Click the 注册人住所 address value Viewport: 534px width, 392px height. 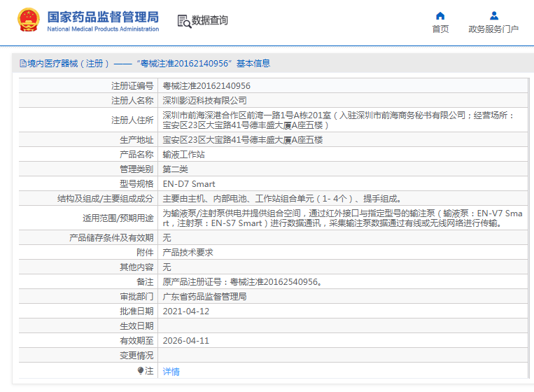point(338,120)
